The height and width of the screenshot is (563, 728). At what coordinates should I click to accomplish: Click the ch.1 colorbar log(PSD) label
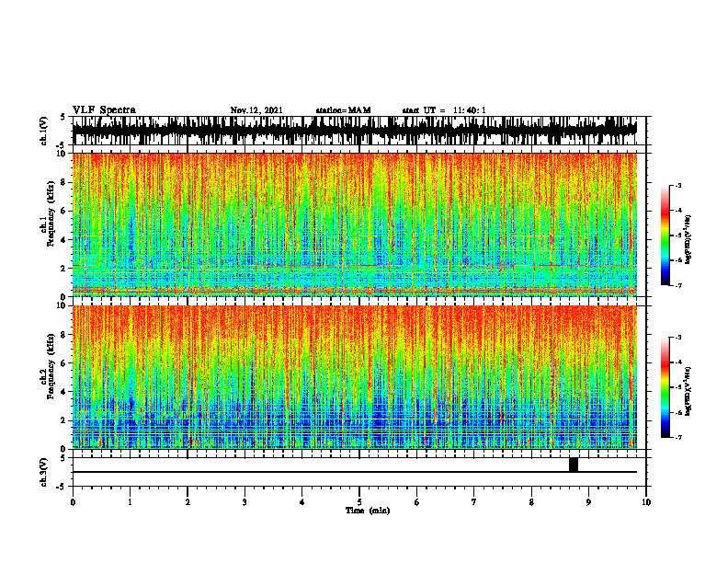coord(688,239)
